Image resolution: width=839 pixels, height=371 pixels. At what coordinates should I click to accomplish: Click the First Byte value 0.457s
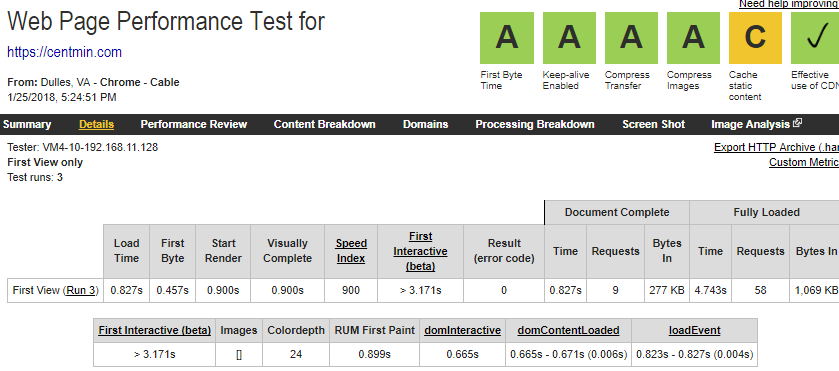click(x=172, y=291)
